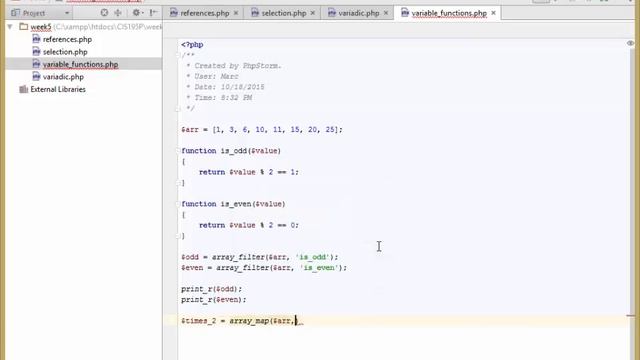Hide the Project tool window
This screenshot has height=360, width=640.
[x=153, y=13]
